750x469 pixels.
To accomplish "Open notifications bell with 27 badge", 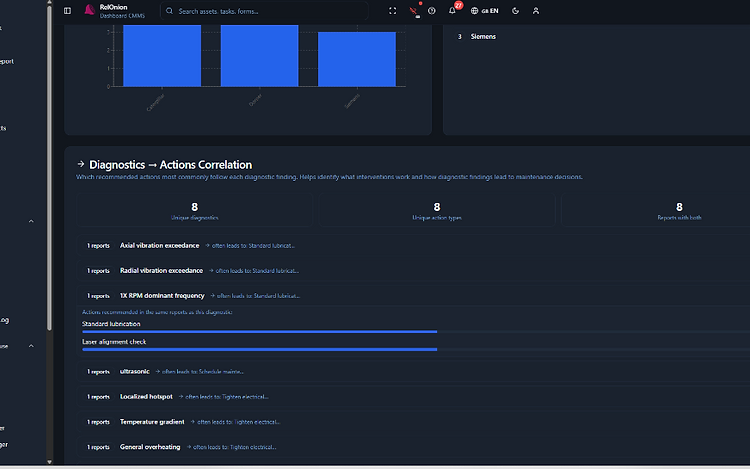I will (452, 11).
